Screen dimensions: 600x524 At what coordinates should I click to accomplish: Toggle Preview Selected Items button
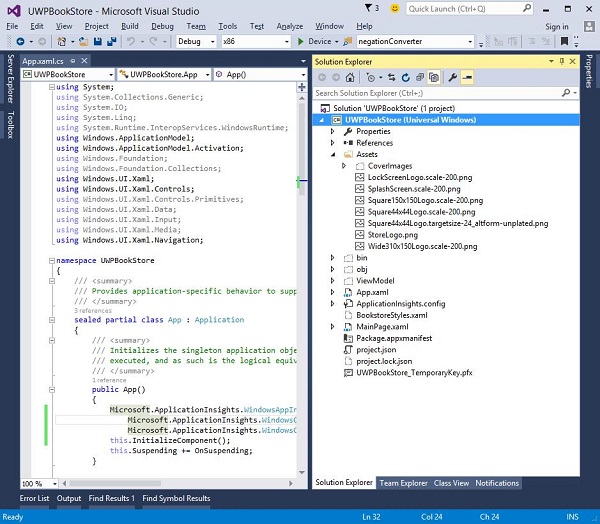pos(466,76)
